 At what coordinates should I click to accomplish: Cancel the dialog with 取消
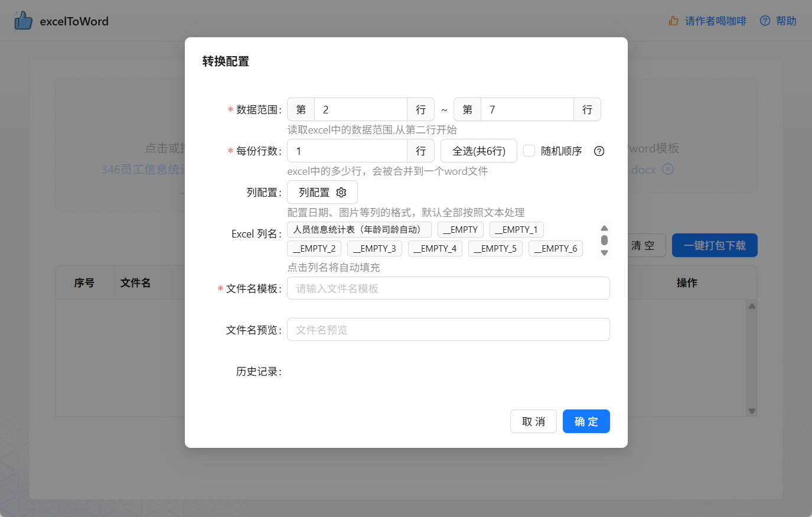coord(533,421)
